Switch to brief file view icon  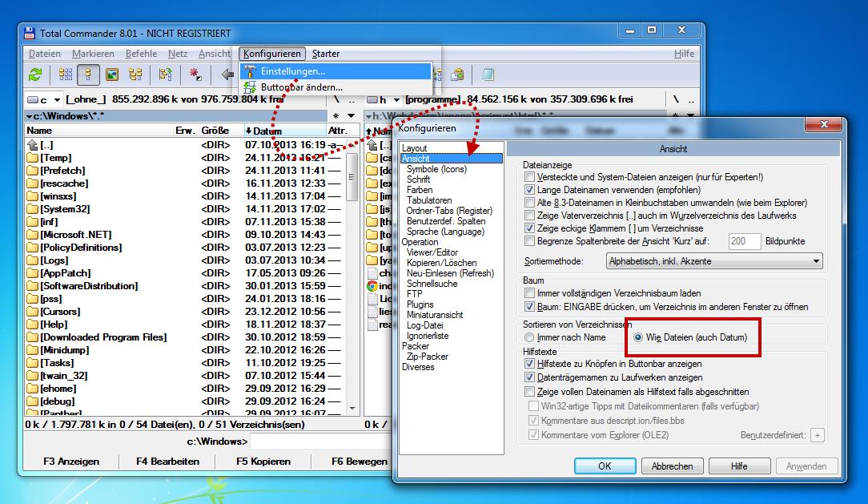click(66, 75)
